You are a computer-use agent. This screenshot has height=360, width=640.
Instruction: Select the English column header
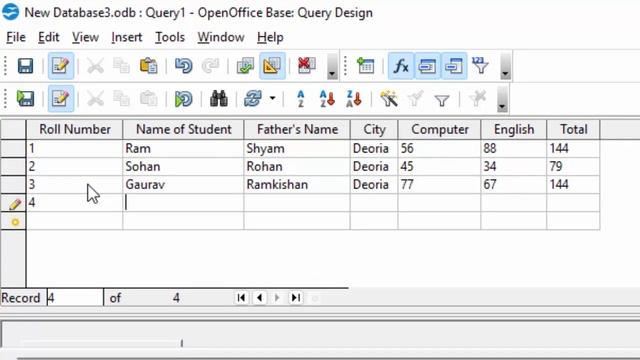pyautogui.click(x=514, y=129)
